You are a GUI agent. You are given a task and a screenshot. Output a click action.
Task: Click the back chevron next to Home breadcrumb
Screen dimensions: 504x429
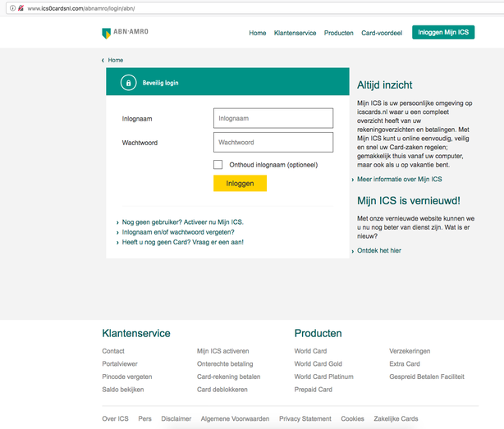[x=103, y=61]
